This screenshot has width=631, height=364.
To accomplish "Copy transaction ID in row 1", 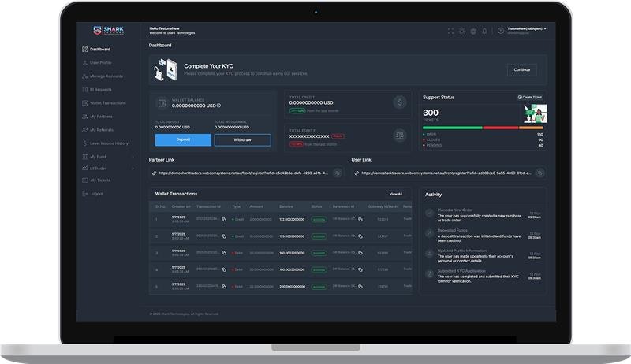I will click(x=224, y=220).
